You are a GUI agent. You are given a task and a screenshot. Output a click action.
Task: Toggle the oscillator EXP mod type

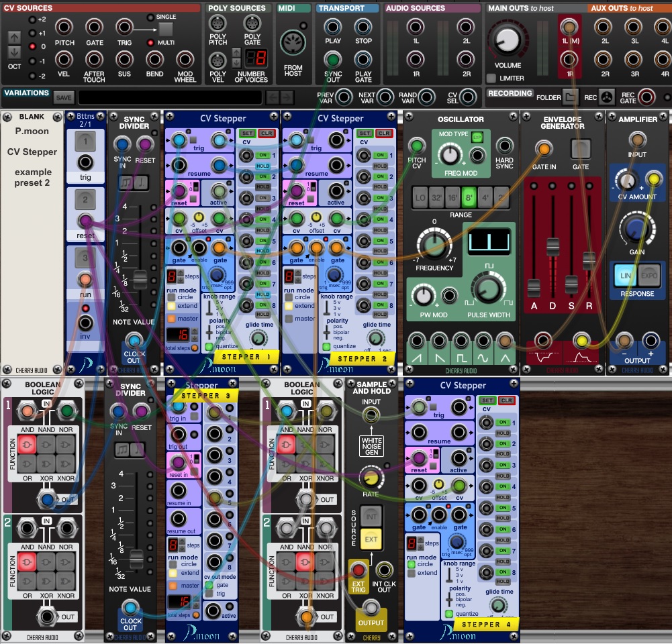tap(477, 137)
